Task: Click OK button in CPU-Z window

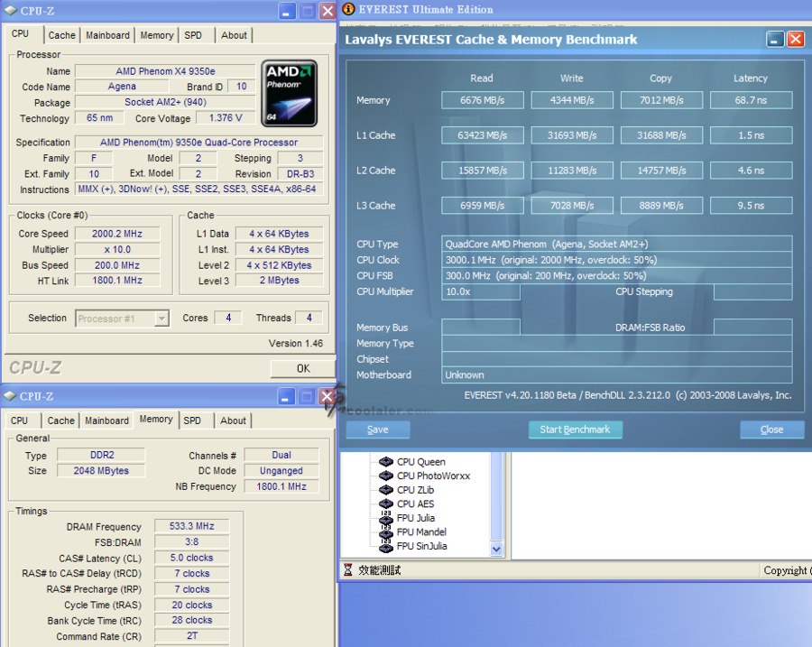Action: pos(303,368)
